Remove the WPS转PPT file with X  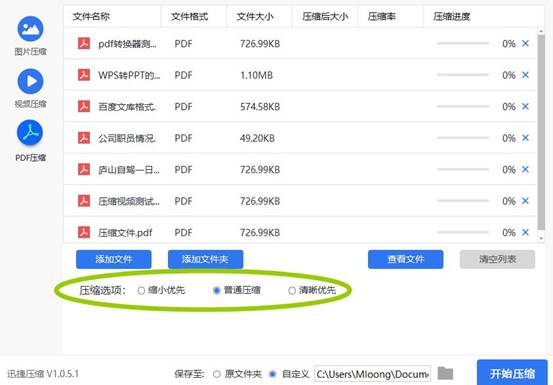coord(525,75)
